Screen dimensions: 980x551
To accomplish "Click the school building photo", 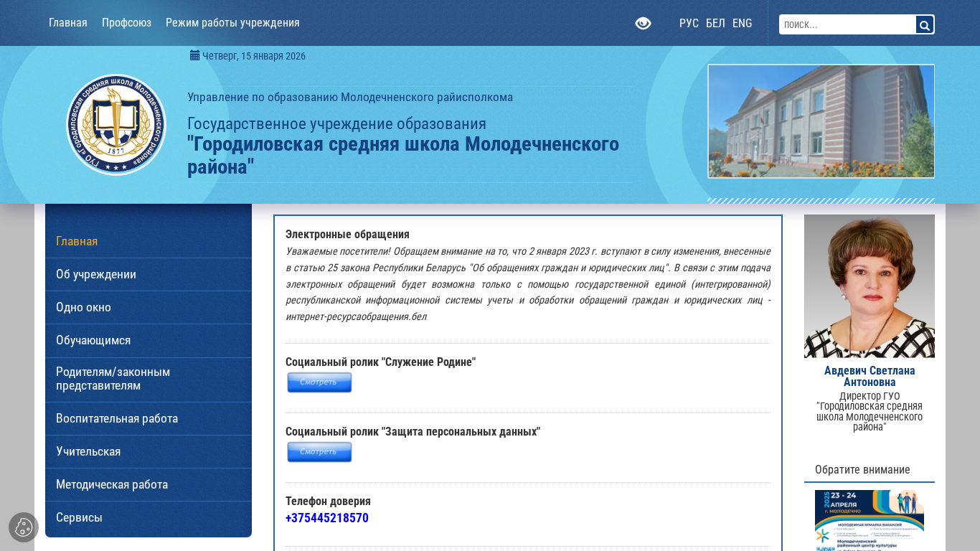I will point(821,121).
